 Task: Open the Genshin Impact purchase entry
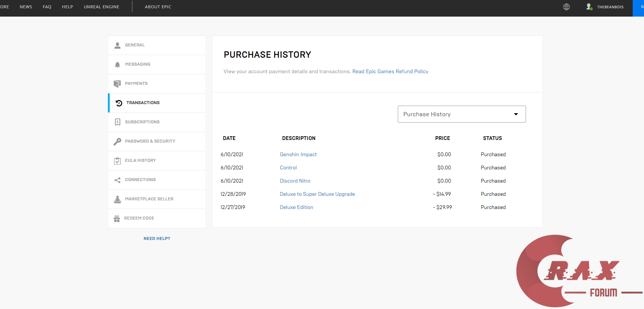click(x=298, y=154)
